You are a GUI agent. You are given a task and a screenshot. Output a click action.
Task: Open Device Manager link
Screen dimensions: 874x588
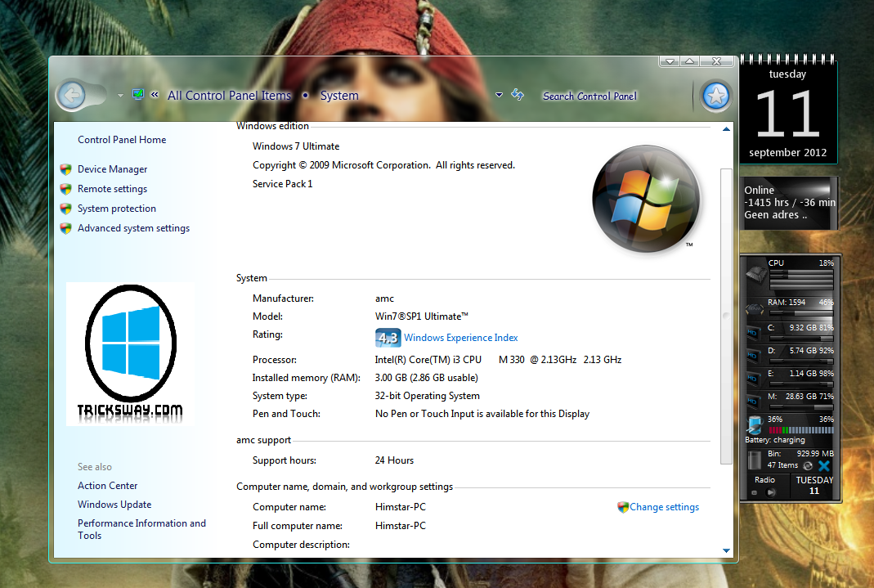coord(112,168)
